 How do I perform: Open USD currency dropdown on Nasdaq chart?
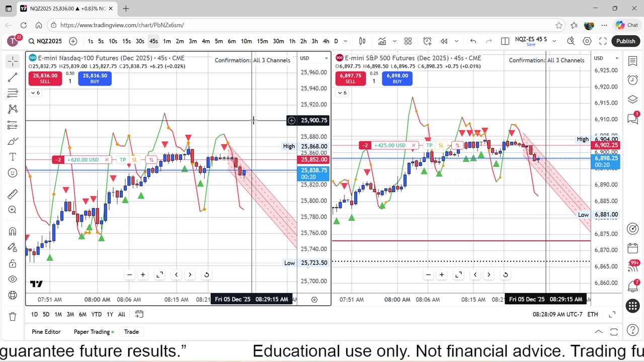(x=314, y=58)
